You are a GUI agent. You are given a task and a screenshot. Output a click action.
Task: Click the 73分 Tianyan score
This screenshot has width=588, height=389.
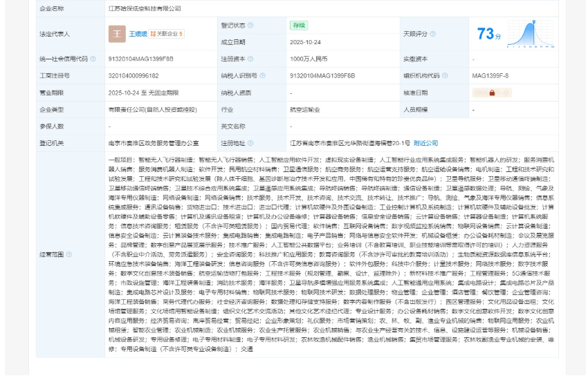point(488,34)
